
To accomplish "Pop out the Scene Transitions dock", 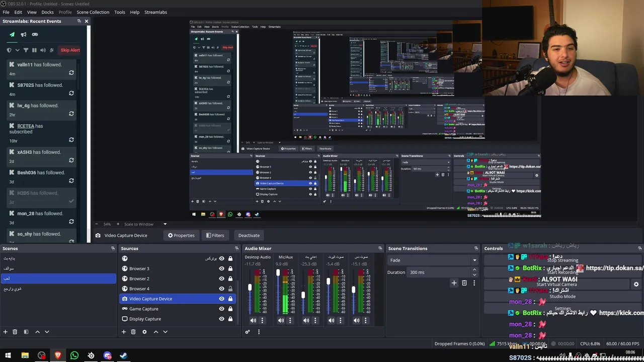I will 476,248.
